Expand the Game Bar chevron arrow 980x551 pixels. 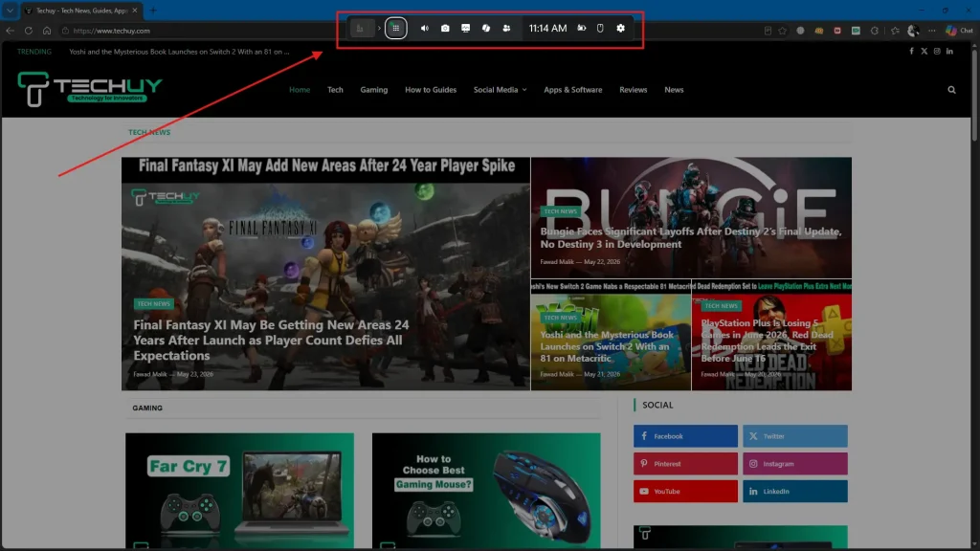tap(379, 28)
